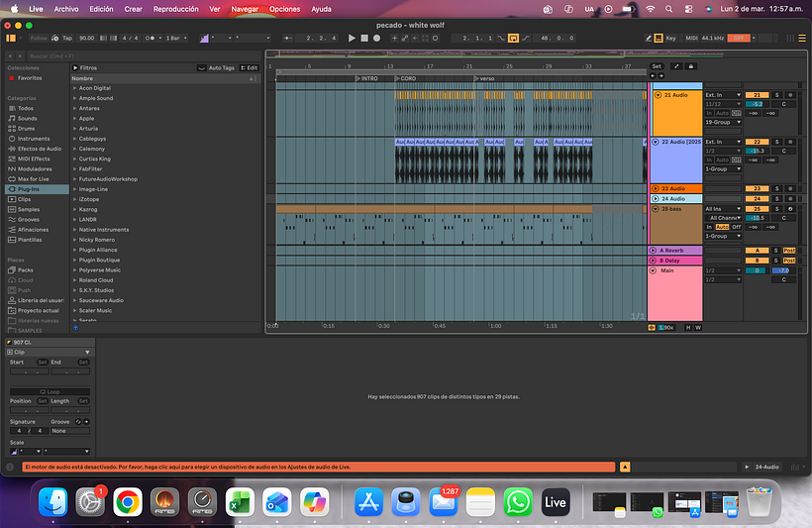Solo the 21 Audio track
Viewport: 812px width, 528px height.
(x=775, y=94)
